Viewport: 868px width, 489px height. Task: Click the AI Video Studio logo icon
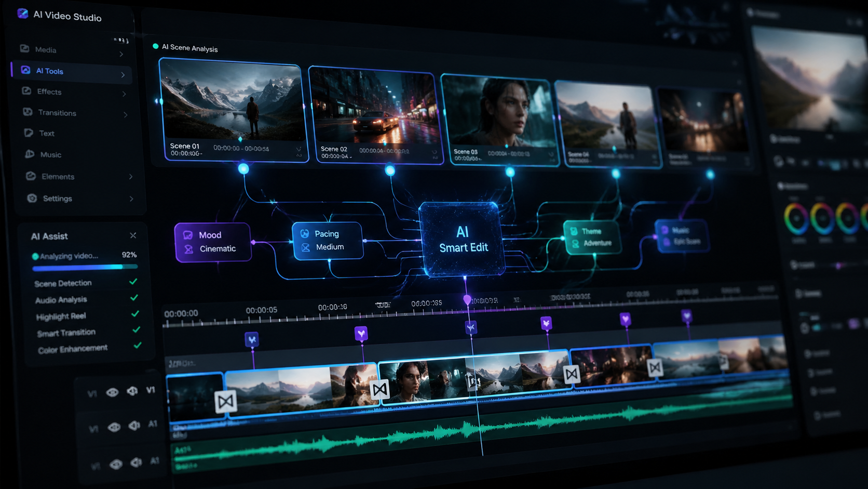click(x=22, y=14)
